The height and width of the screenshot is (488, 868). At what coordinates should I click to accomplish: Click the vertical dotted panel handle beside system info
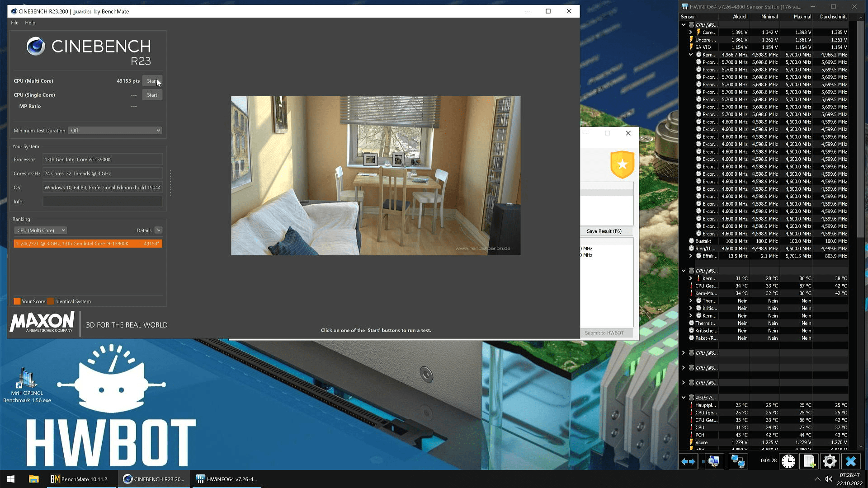pyautogui.click(x=170, y=183)
